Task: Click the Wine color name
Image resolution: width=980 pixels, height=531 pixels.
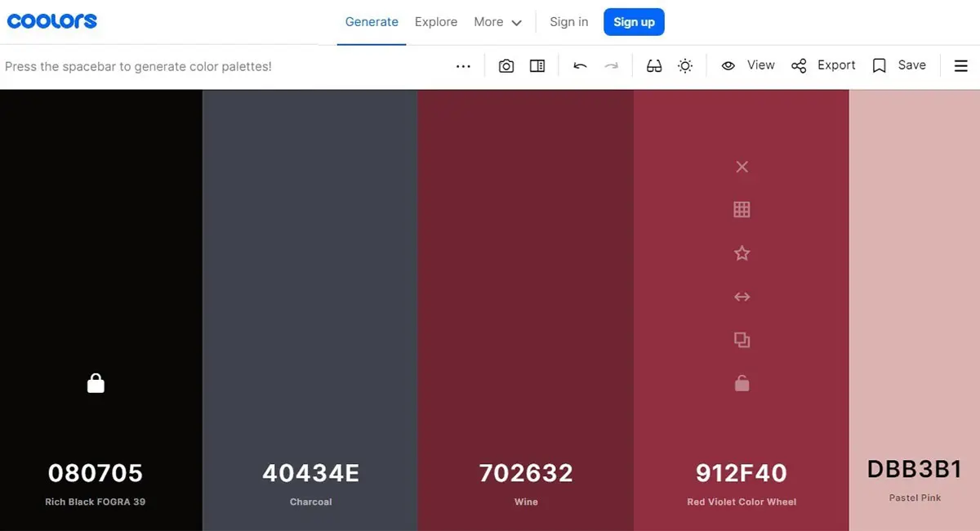Action: click(x=526, y=502)
